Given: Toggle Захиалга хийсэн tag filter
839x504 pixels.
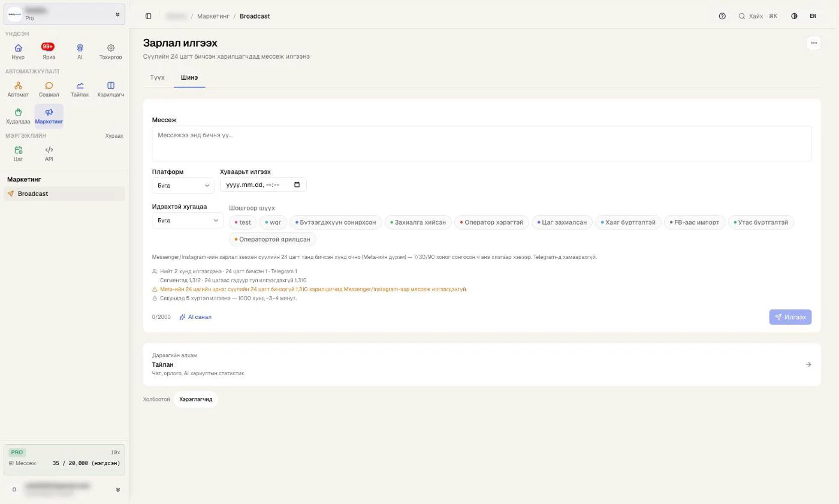Looking at the screenshot, I should point(418,222).
